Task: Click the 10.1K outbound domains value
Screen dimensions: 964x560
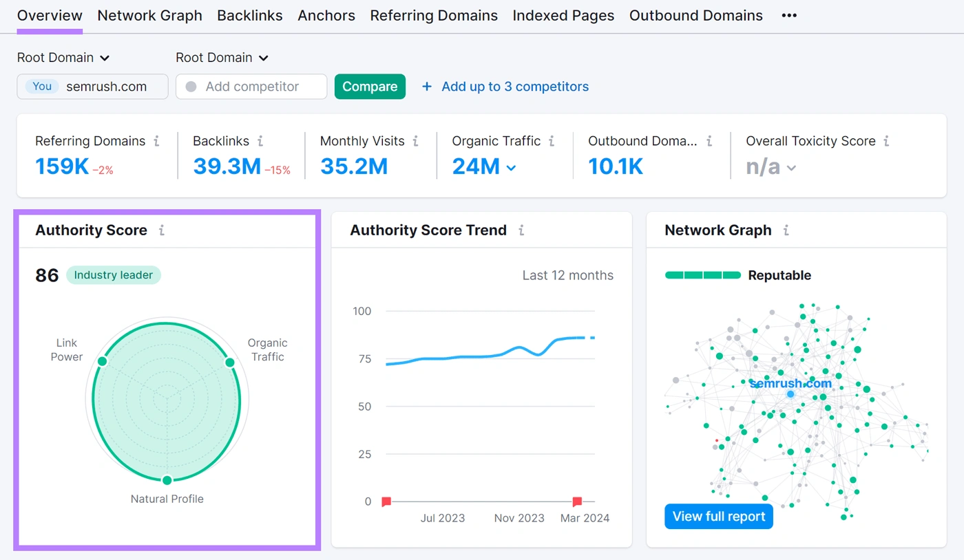Action: (x=616, y=166)
